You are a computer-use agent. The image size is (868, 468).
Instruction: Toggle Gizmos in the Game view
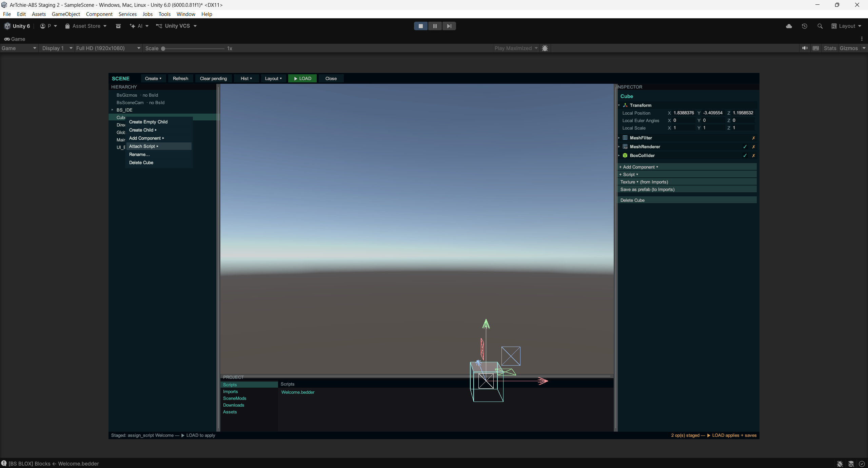point(849,48)
